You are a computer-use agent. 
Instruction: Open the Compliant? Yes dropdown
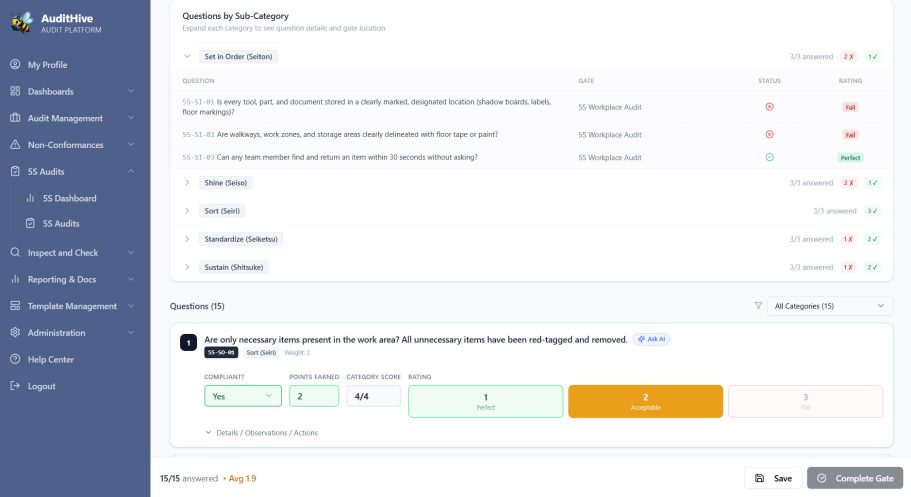(x=243, y=396)
